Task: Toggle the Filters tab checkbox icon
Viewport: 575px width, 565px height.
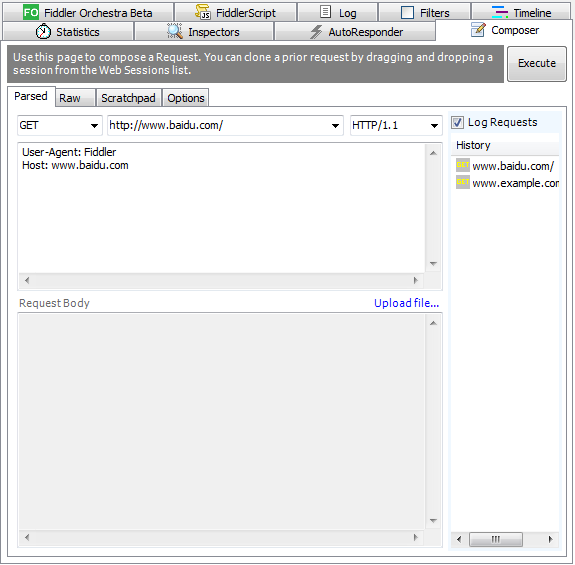Action: 407,12
